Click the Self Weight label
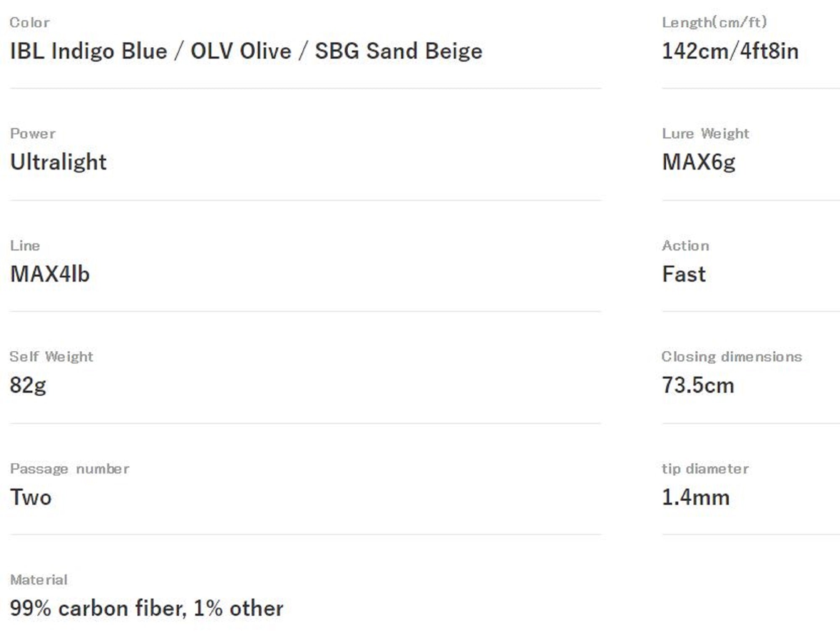This screenshot has height=635, width=840. point(51,356)
